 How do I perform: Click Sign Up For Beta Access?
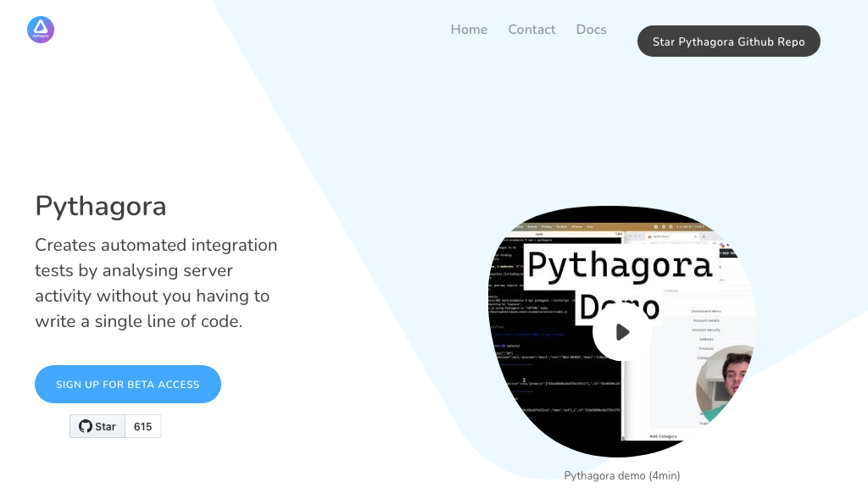pos(128,384)
